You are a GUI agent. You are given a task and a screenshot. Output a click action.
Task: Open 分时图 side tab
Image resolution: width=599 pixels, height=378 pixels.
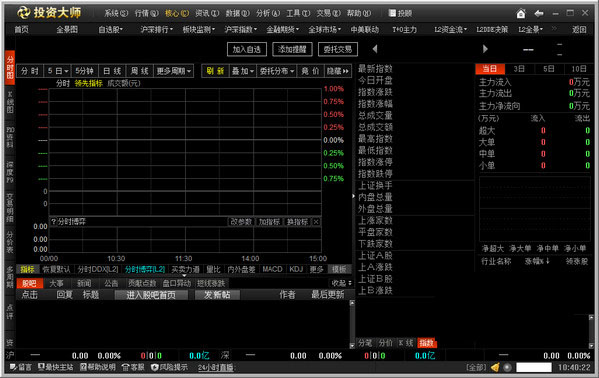pyautogui.click(x=10, y=67)
